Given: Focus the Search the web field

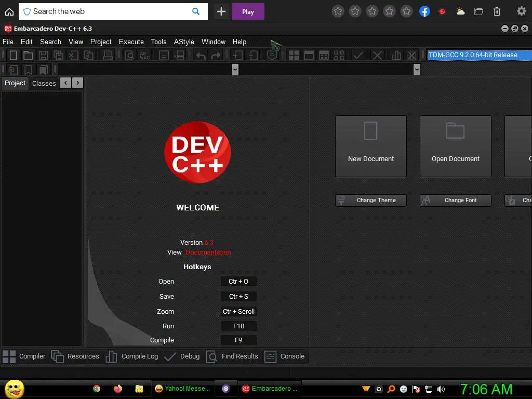Looking at the screenshot, I should click(x=113, y=11).
